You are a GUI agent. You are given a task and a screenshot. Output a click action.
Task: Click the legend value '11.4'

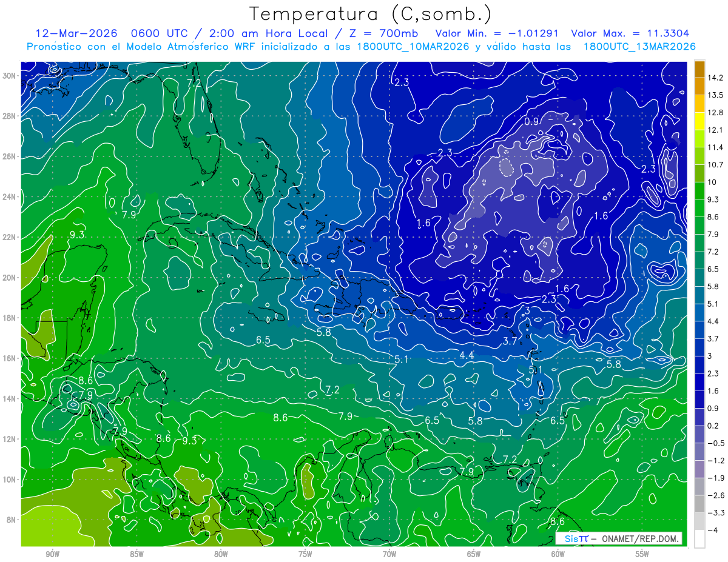pos(716,147)
